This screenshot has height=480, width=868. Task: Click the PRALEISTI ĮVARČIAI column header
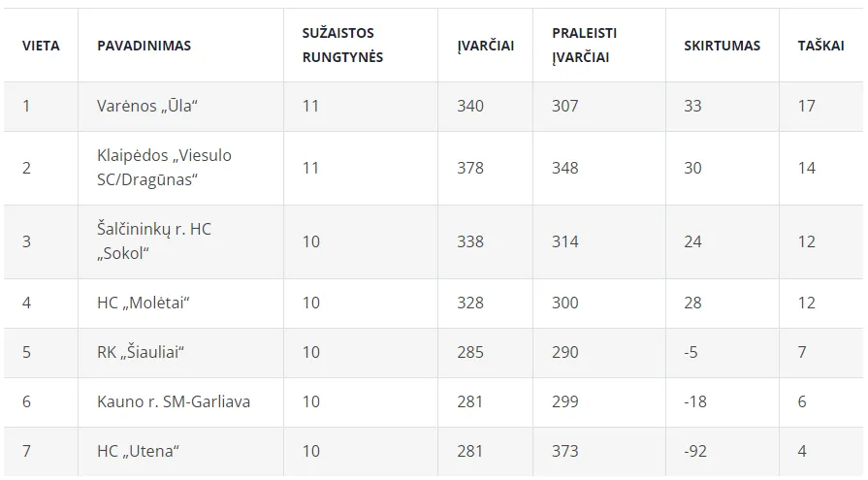[584, 46]
